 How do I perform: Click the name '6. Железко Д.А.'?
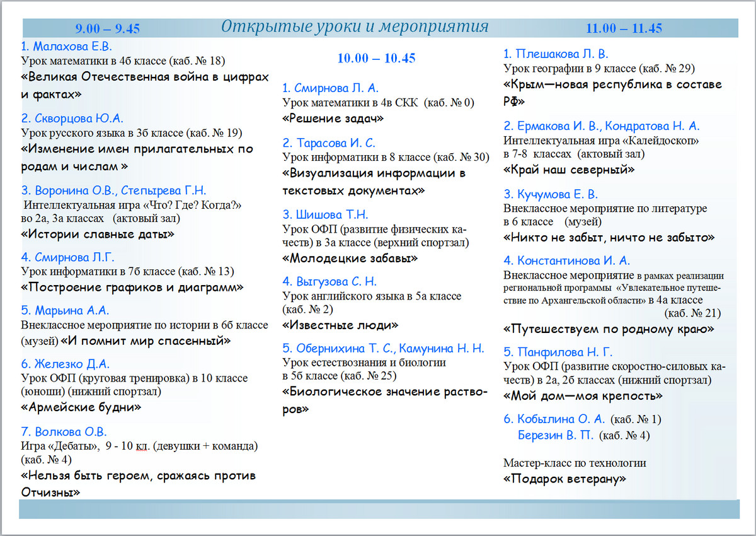pyautogui.click(x=66, y=364)
